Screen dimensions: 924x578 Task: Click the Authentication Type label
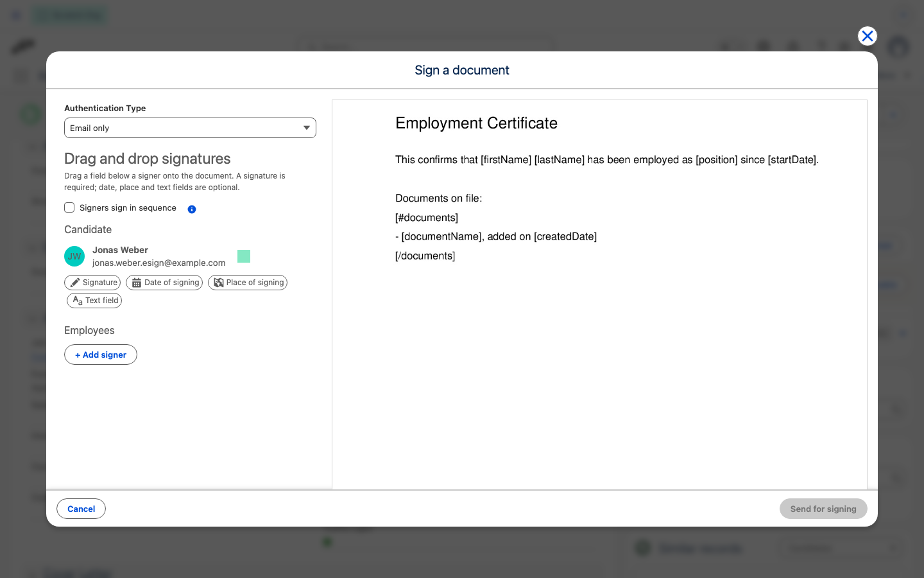(105, 108)
